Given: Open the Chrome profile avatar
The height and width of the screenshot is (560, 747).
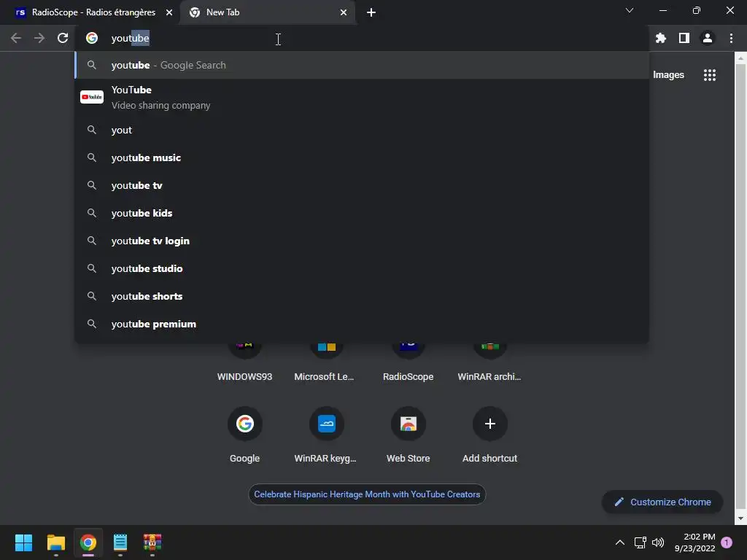Looking at the screenshot, I should [x=708, y=38].
